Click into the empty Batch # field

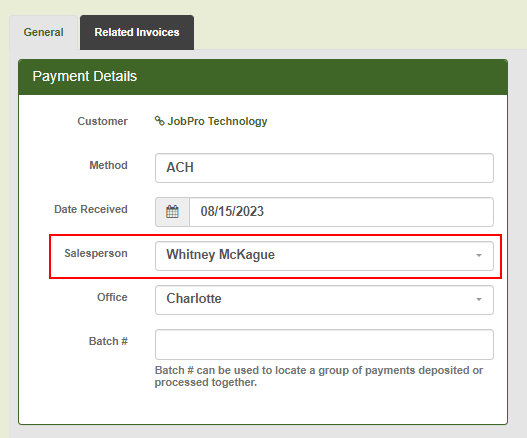(x=324, y=344)
